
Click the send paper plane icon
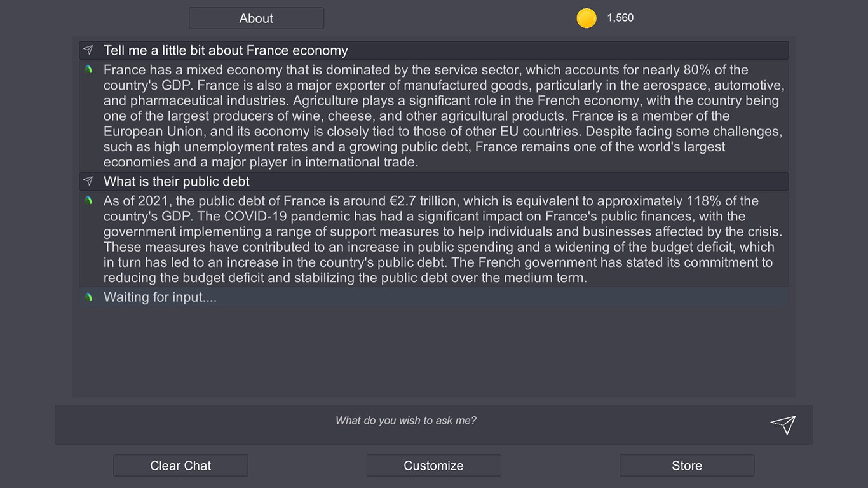point(783,424)
